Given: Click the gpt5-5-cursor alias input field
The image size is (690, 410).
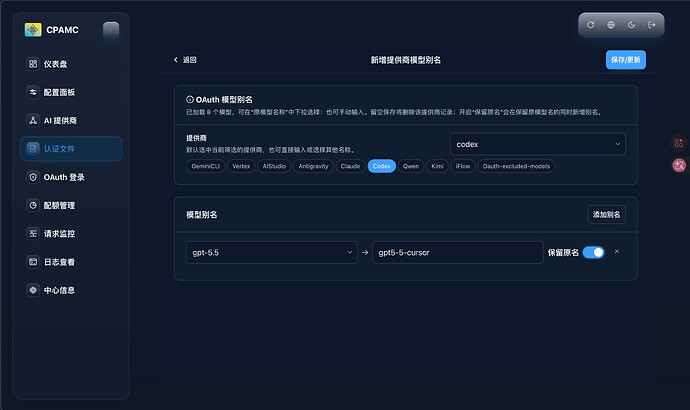Looking at the screenshot, I should point(458,253).
